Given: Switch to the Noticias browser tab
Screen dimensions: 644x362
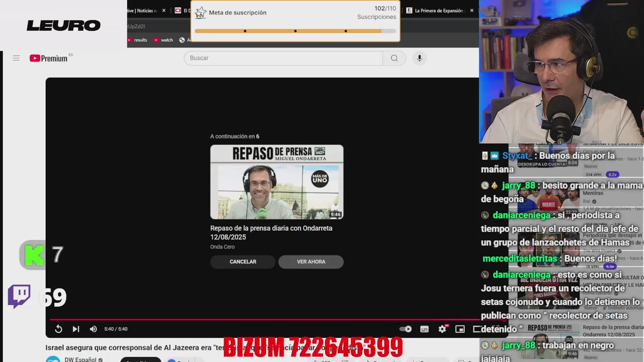Looking at the screenshot, I should 142,11.
